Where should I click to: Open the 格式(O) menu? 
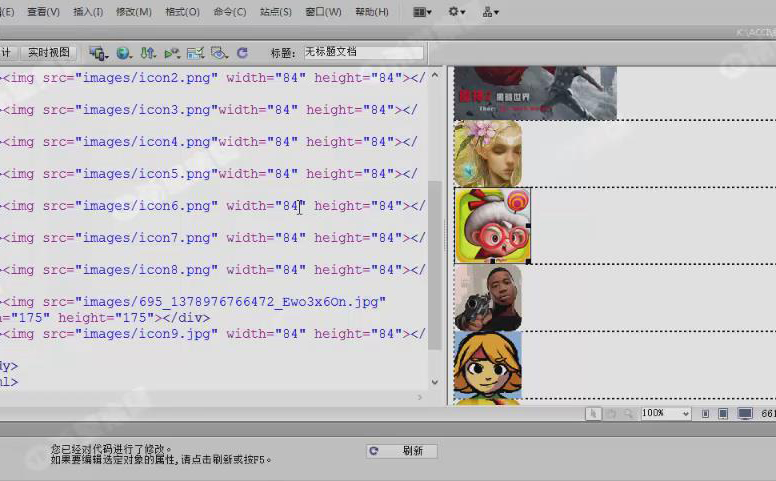(x=181, y=12)
